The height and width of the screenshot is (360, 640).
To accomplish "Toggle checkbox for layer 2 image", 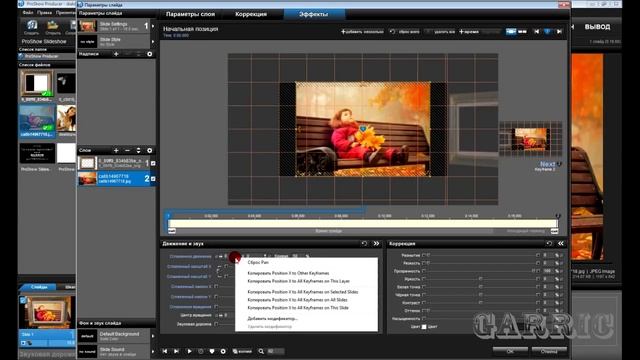I will [x=153, y=179].
